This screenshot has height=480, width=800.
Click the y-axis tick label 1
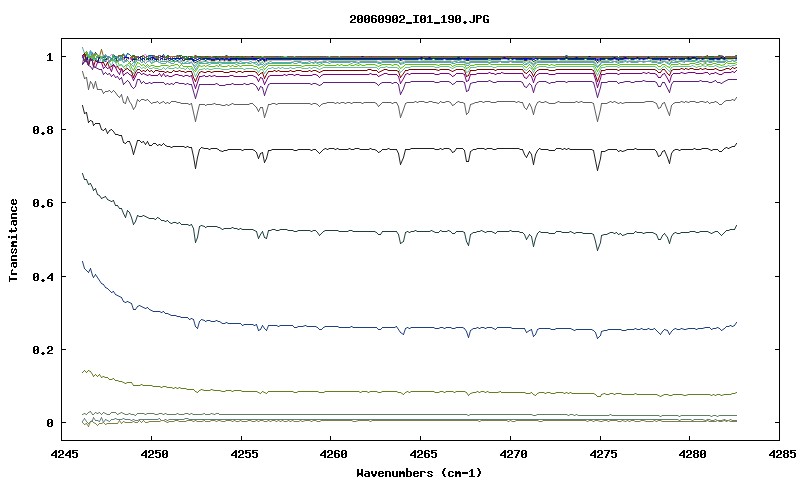coord(49,57)
